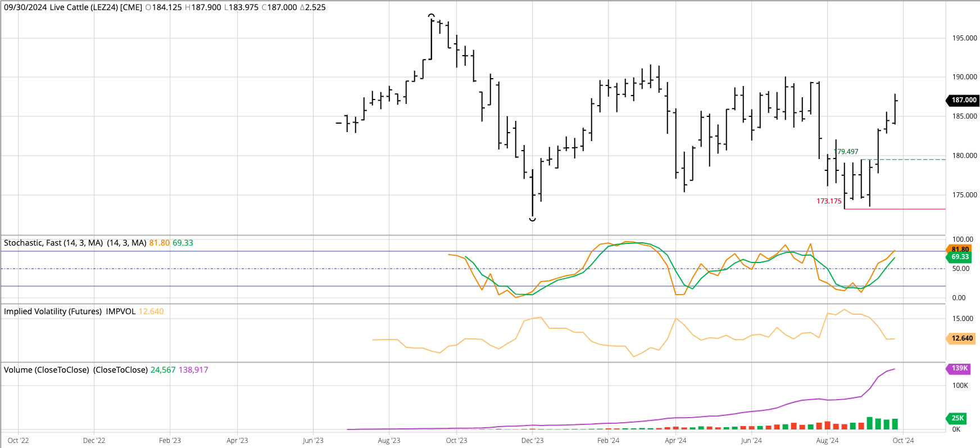Click the 180.000 price axis label
Image resolution: width=980 pixels, height=448 pixels.
pos(964,156)
